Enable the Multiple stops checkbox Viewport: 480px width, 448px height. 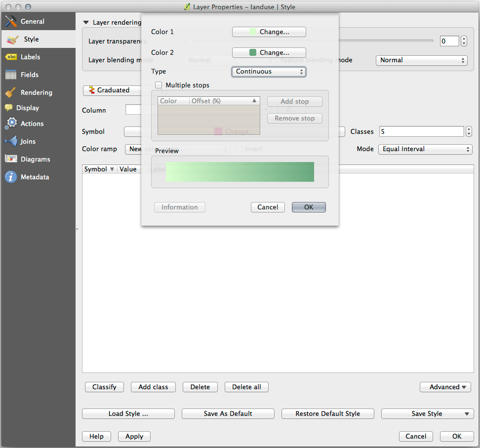159,85
